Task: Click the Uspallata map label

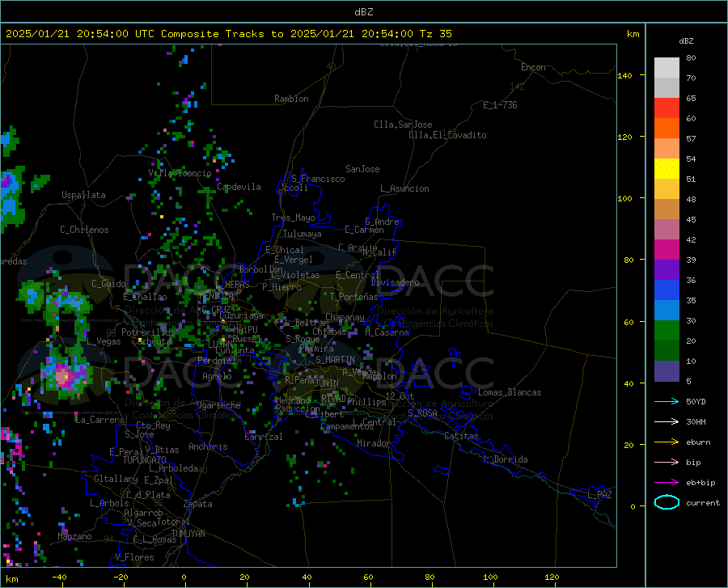Action: click(x=83, y=195)
